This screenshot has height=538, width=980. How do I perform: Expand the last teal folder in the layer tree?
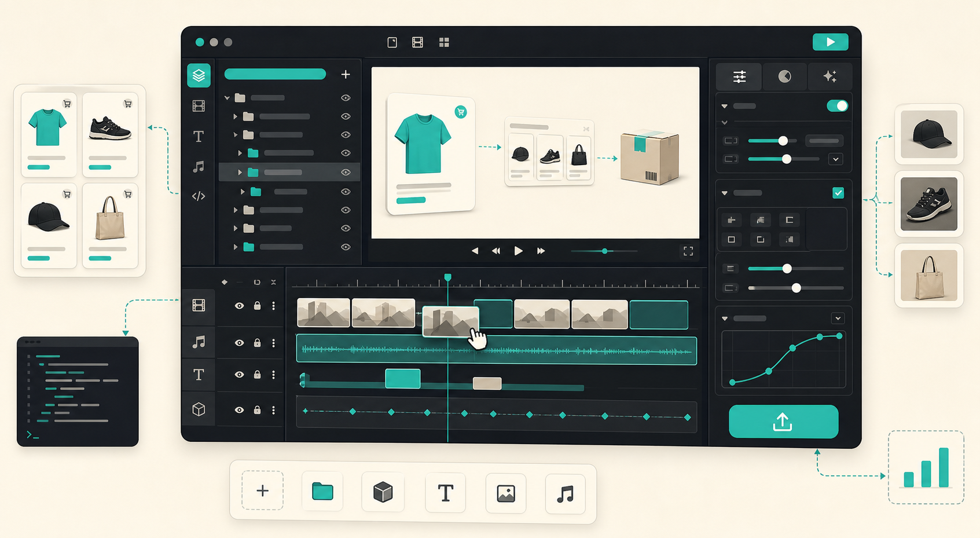(235, 247)
